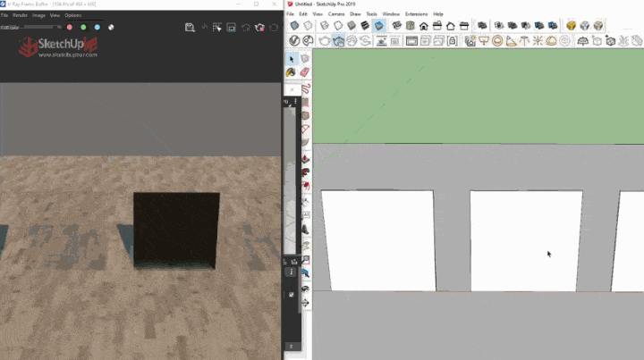Open the Image menu in frame buffer
Screen dimensions: 644x360
[x=38, y=15]
